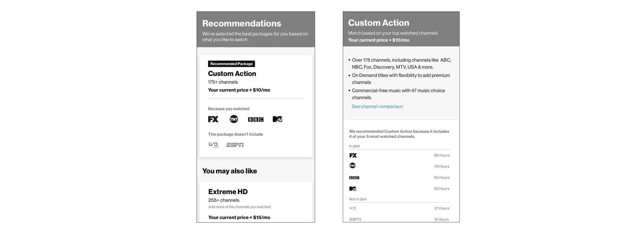The image size is (644, 234).
Task: Click the Not in plan section label
Action: [358, 199]
